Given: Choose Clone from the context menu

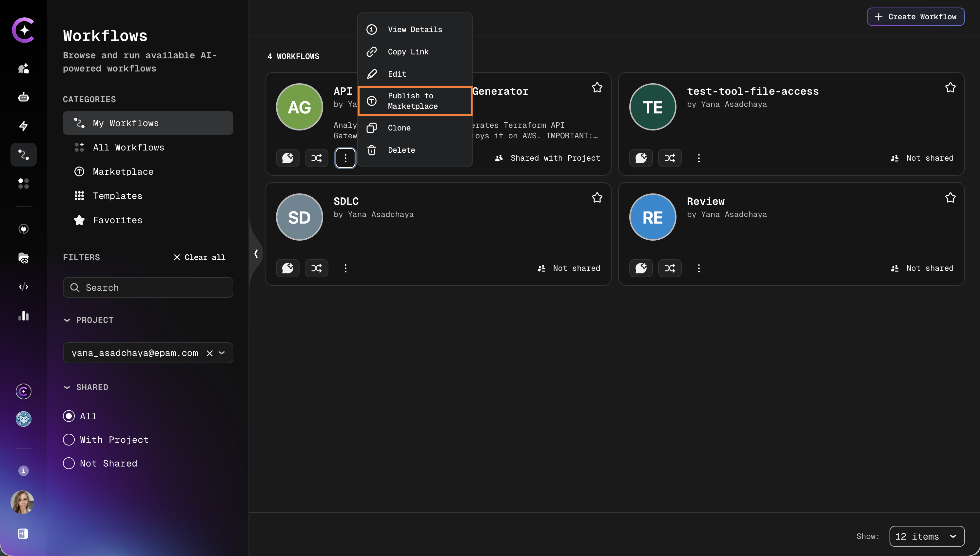Looking at the screenshot, I should click(415, 128).
